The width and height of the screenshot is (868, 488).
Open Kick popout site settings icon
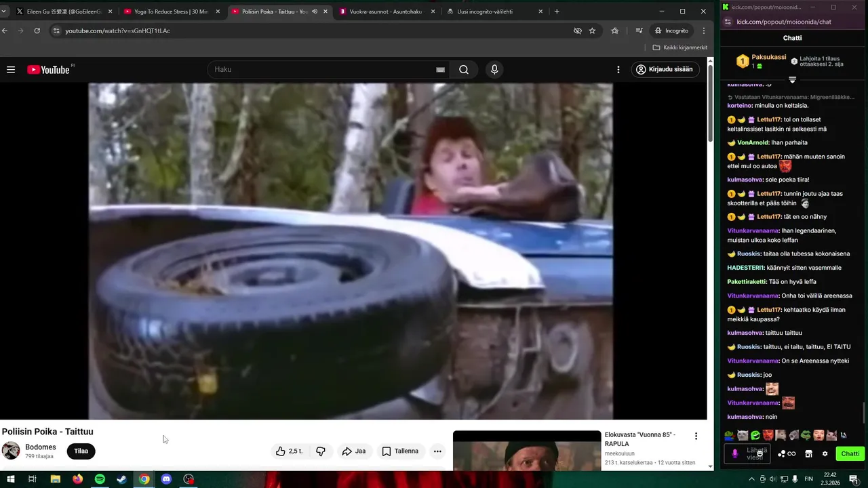tap(727, 22)
